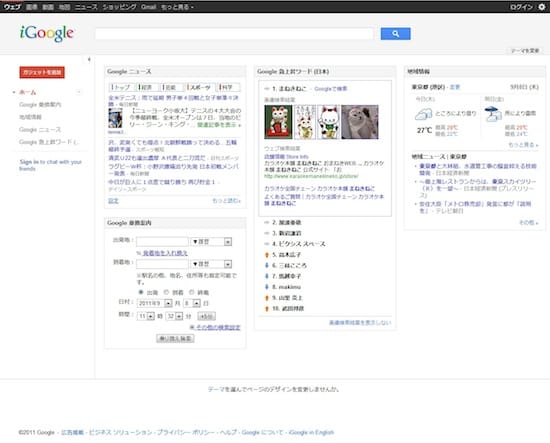
Task: Click 'iGoogle in English' footer link
Action: pyautogui.click(x=311, y=432)
